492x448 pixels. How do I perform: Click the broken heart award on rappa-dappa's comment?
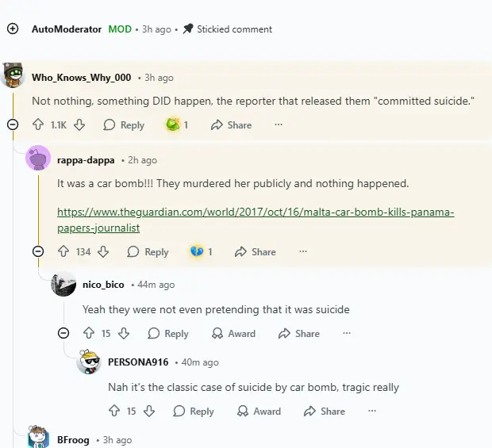pos(197,251)
